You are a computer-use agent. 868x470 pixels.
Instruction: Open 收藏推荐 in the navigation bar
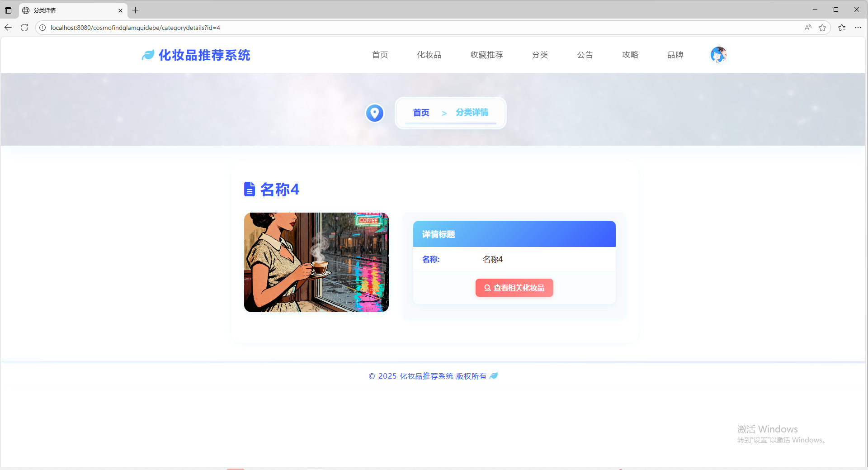point(486,55)
